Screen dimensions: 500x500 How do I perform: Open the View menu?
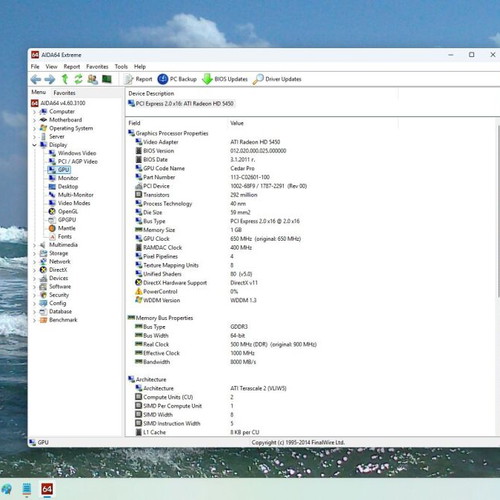(51, 67)
